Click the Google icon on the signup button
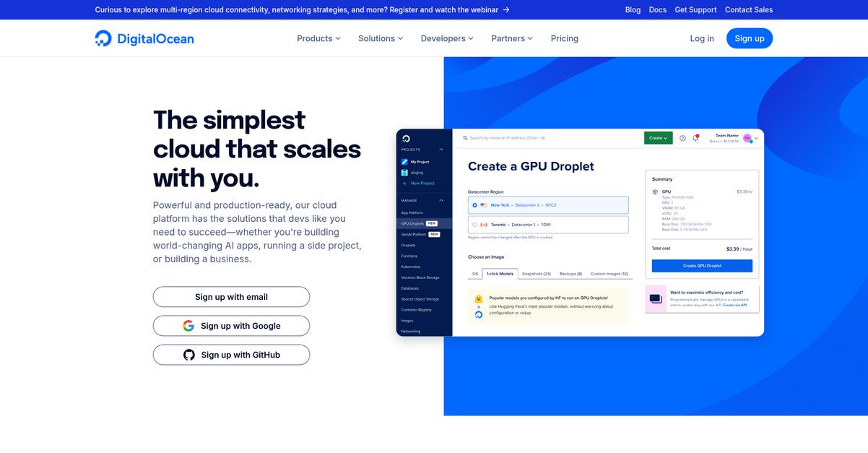The width and height of the screenshot is (868, 453). click(x=188, y=326)
